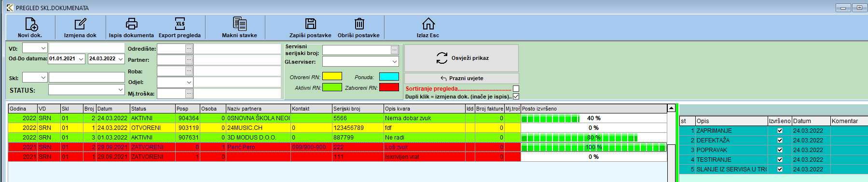Click the Servisni serijski broj input

(x=357, y=50)
